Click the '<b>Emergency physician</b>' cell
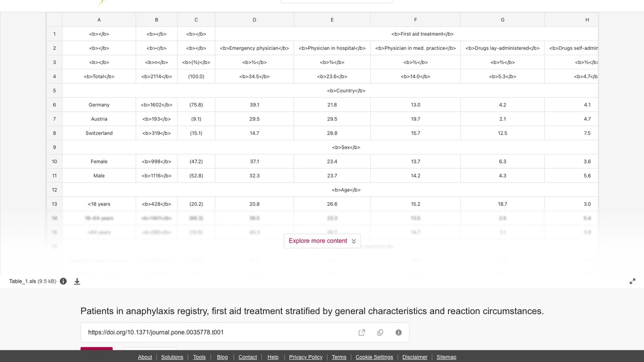The height and width of the screenshot is (362, 644). [255, 48]
